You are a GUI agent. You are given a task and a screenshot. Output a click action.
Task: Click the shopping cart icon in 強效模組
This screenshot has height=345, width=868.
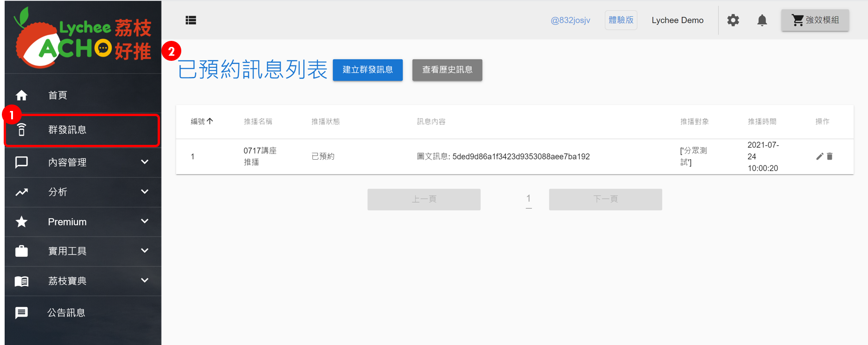798,20
